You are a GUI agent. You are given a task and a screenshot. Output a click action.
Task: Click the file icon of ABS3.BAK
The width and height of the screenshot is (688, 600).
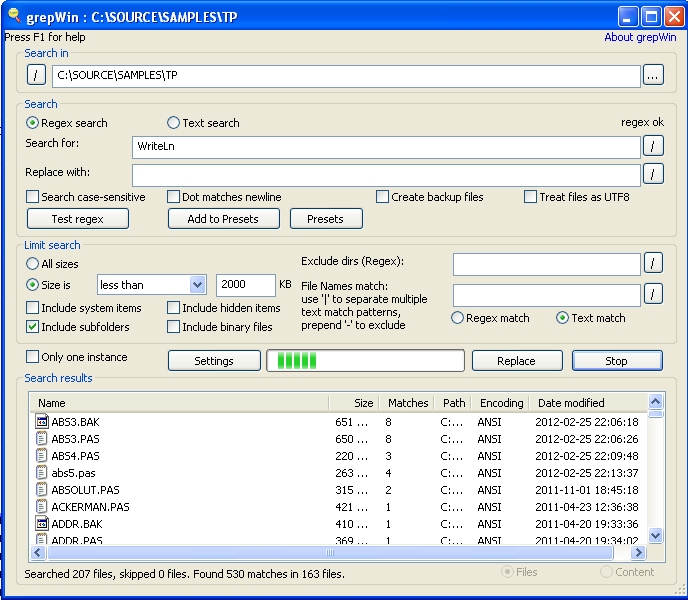(x=42, y=422)
